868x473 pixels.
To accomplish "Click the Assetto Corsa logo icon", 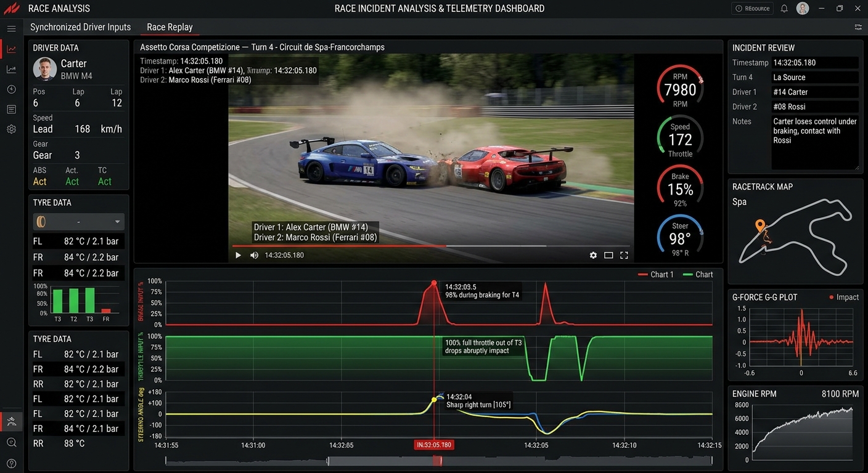I will [x=12, y=9].
